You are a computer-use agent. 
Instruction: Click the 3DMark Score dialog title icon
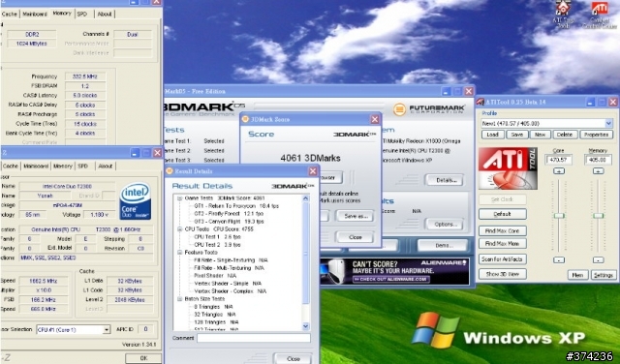click(x=245, y=119)
